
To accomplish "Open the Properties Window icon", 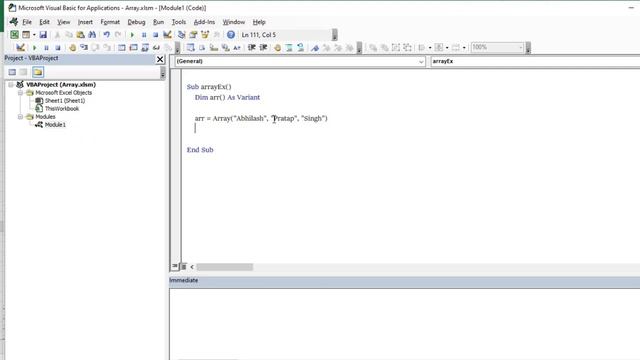I will point(193,35).
